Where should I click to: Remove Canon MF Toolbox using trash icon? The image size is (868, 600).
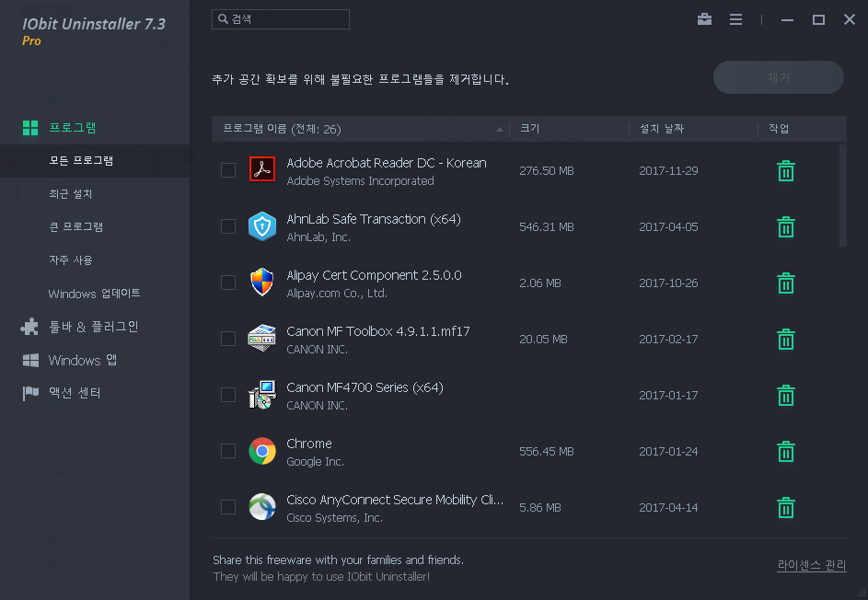pyautogui.click(x=785, y=339)
